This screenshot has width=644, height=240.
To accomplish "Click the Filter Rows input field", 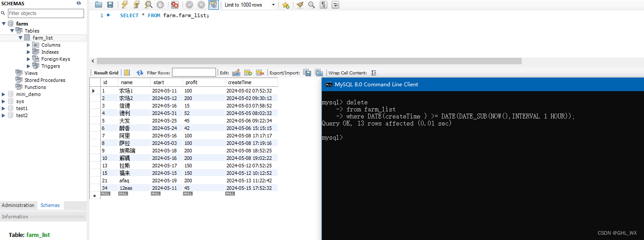I will tap(194, 72).
